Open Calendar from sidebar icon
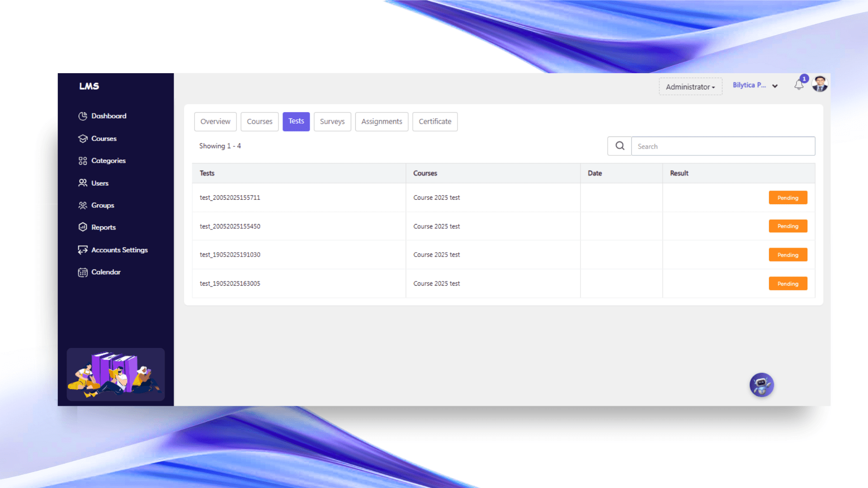Image resolution: width=868 pixels, height=488 pixels. (83, 272)
